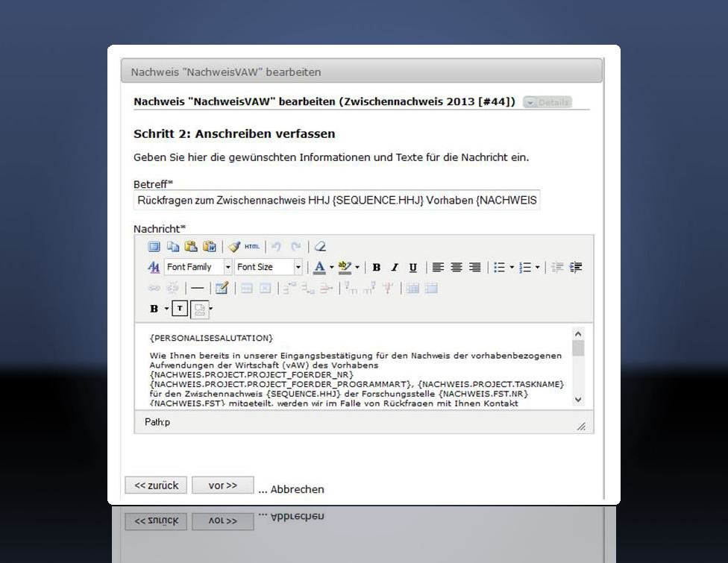Click the Path:p status bar entry
This screenshot has width=728, height=563.
[157, 422]
